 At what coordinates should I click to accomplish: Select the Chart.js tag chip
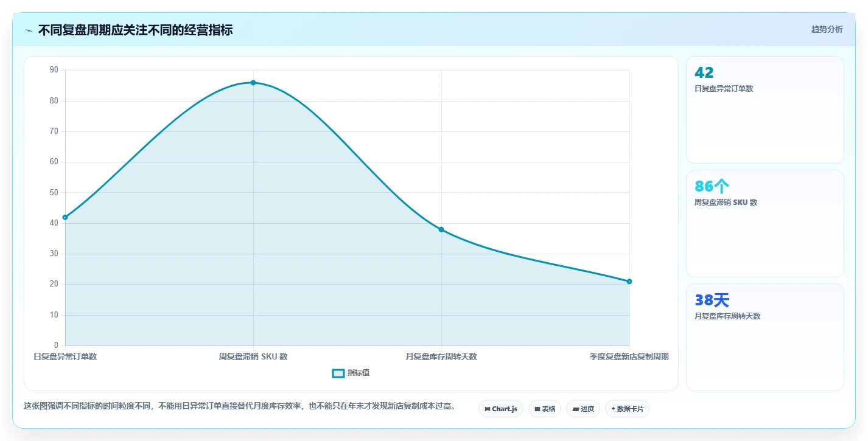point(501,409)
